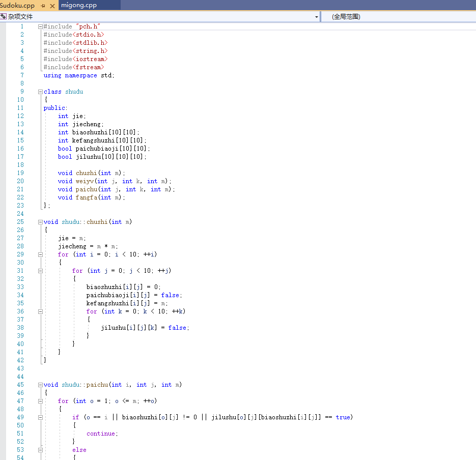Collapse the #include block at line 1

40,26
